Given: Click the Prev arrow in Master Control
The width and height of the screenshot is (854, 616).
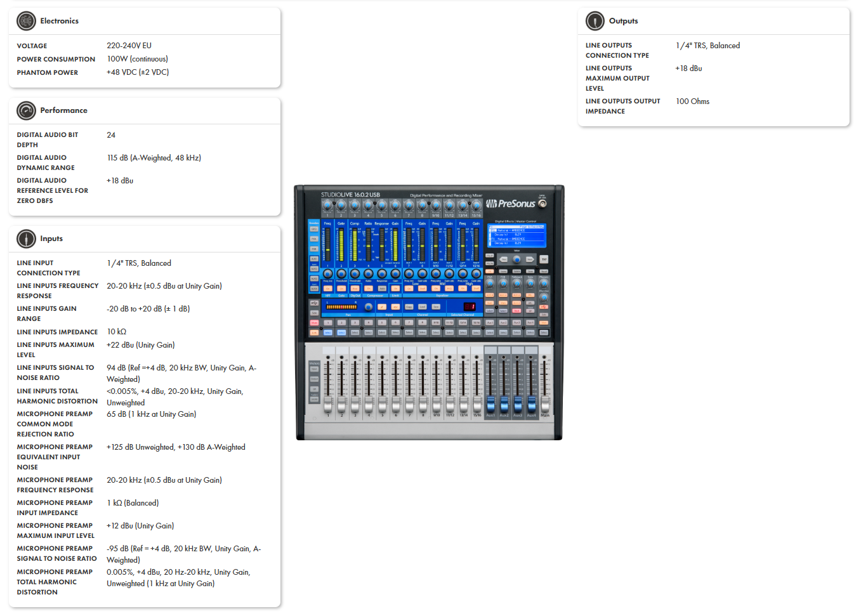Looking at the screenshot, I should pos(503,259).
